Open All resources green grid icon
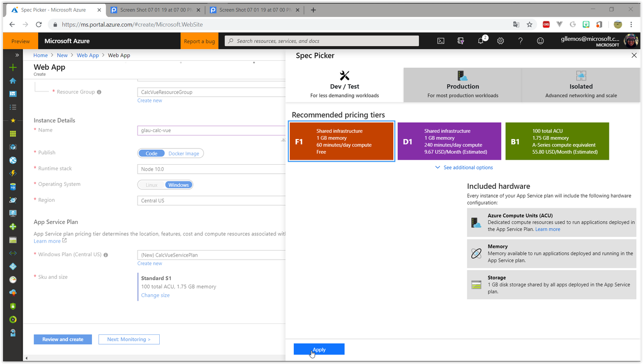This screenshot has width=643, height=364. click(x=13, y=134)
